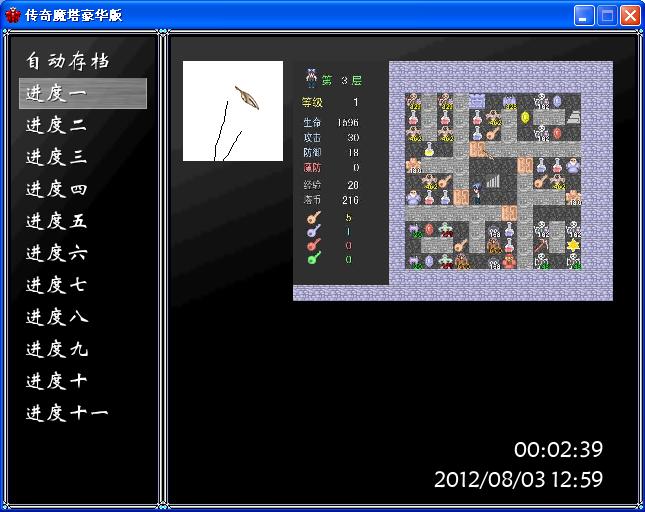
Task: Select save slot 进度一
Action: click(83, 93)
